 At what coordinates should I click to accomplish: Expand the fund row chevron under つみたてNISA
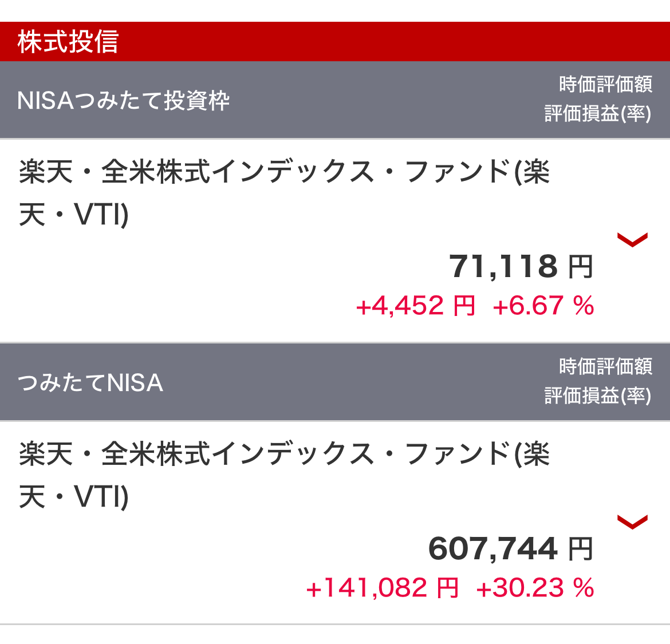(x=632, y=521)
